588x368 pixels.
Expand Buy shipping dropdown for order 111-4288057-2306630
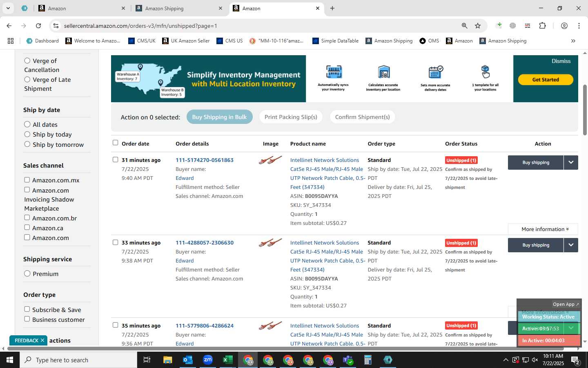571,245
